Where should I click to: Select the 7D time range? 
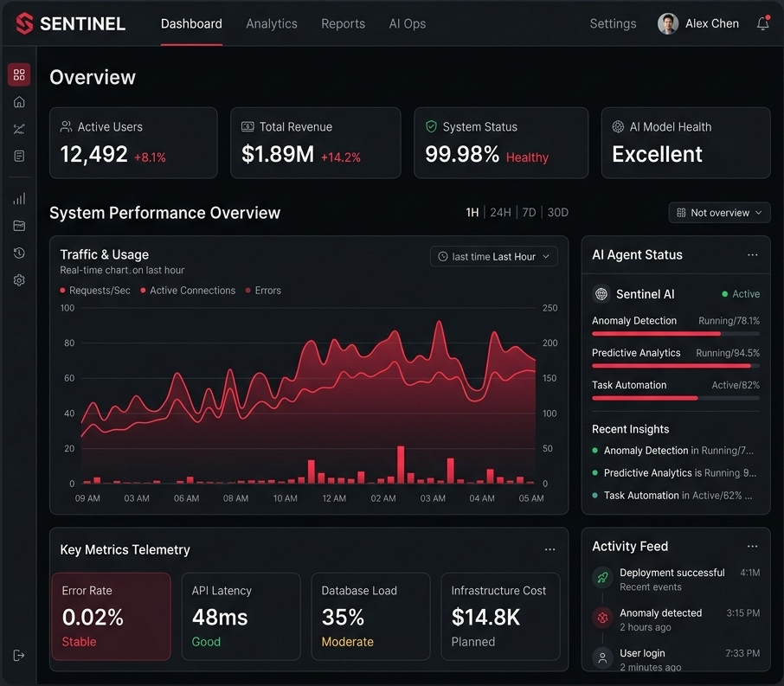pyautogui.click(x=529, y=213)
